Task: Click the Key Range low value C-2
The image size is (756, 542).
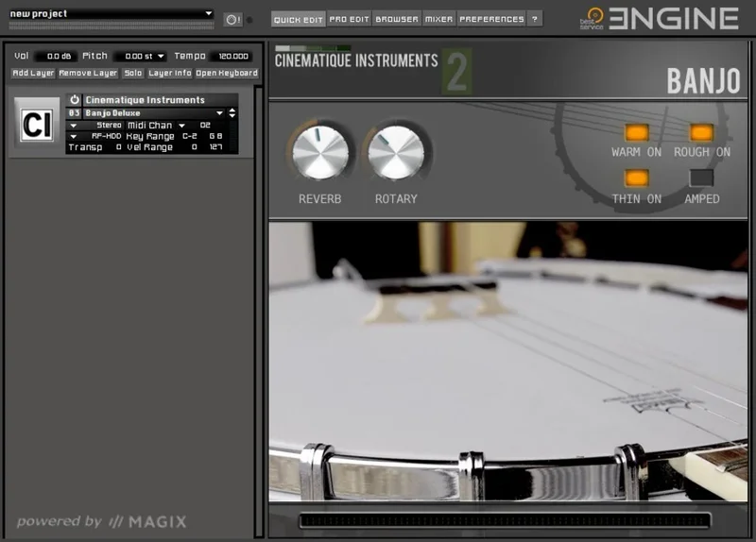Action: pyautogui.click(x=190, y=136)
